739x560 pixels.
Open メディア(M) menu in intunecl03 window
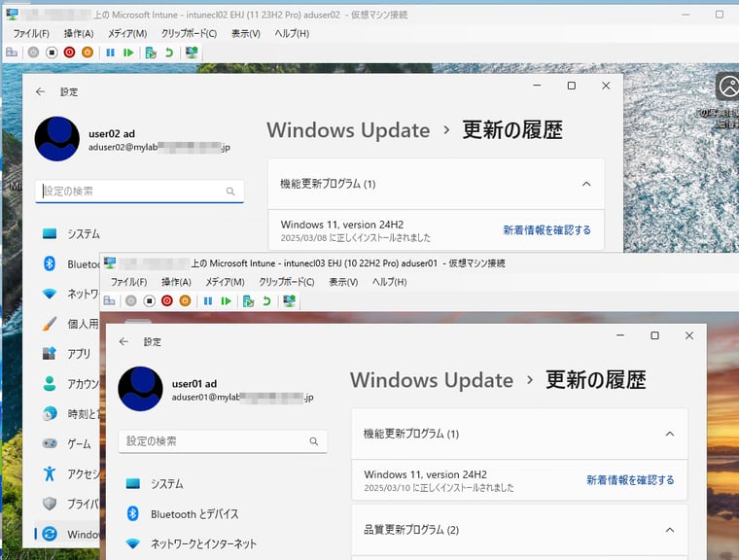point(225,282)
